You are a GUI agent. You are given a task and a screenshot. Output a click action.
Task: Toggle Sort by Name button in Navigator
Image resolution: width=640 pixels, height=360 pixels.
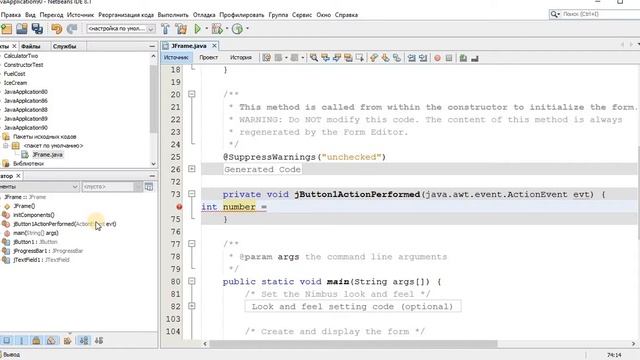coord(84,340)
